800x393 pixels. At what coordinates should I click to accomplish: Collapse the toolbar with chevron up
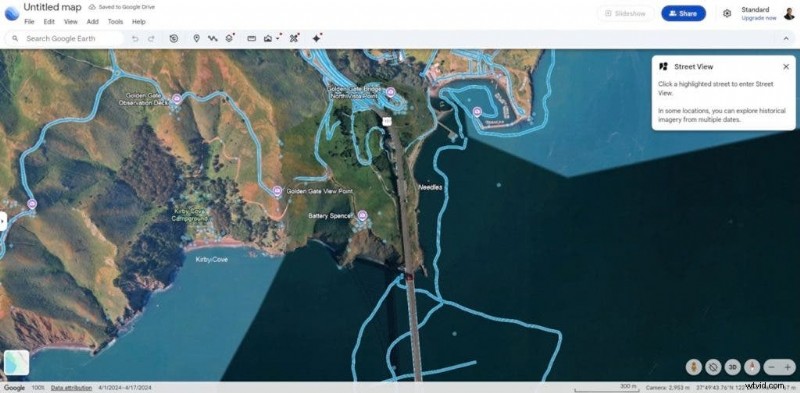click(x=786, y=38)
